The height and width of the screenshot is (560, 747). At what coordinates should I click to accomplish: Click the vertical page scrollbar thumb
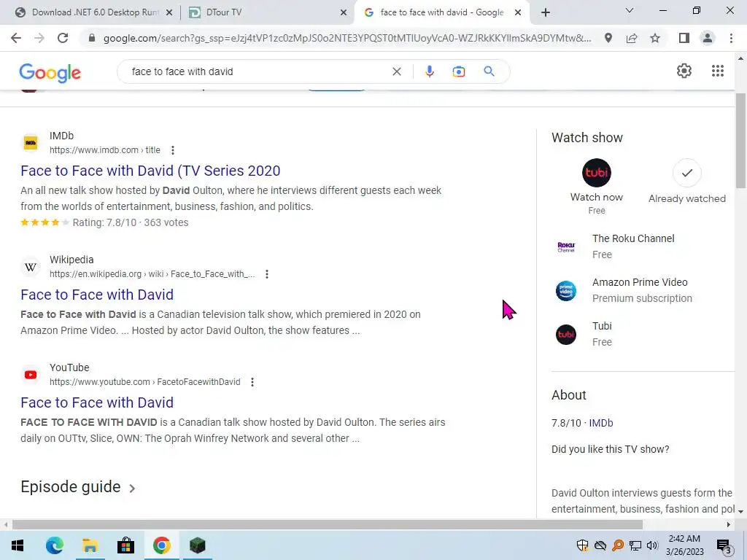click(x=740, y=141)
